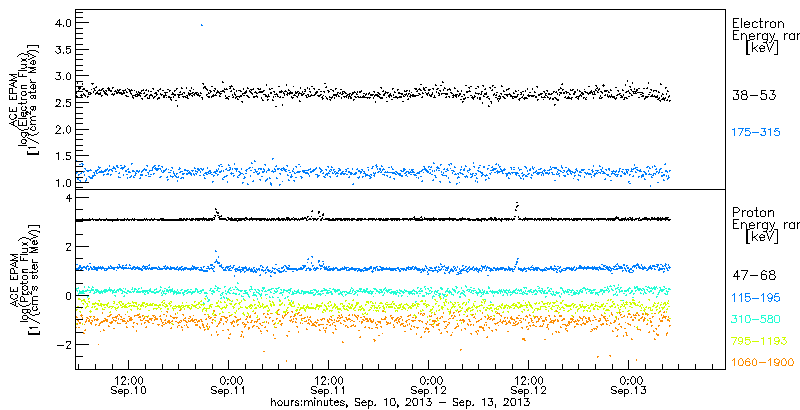800x410 pixels.
Task: Click the 12:00 Sep.11 time axis label
Action: [330, 386]
